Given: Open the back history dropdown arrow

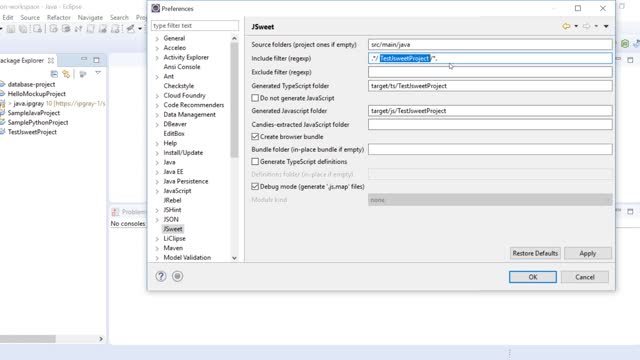Looking at the screenshot, I should click(576, 27).
